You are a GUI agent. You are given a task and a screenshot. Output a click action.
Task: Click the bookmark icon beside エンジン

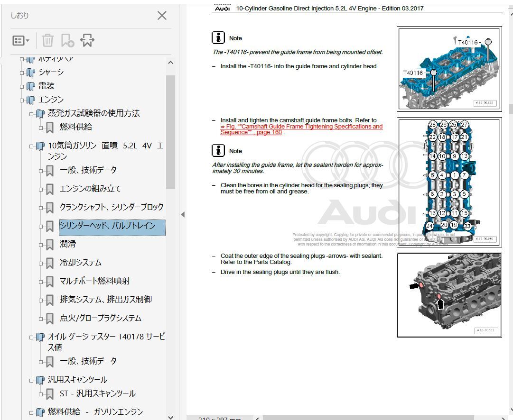click(x=30, y=100)
